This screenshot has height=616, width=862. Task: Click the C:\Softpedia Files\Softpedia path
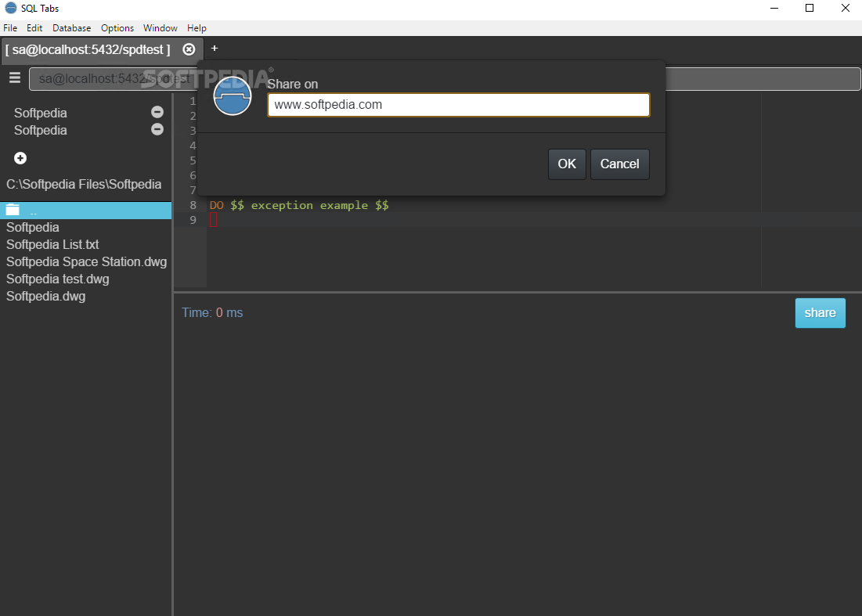84,184
